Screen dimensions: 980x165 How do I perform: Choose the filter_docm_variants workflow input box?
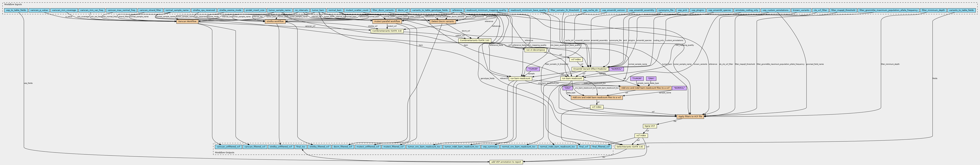tap(383, 10)
